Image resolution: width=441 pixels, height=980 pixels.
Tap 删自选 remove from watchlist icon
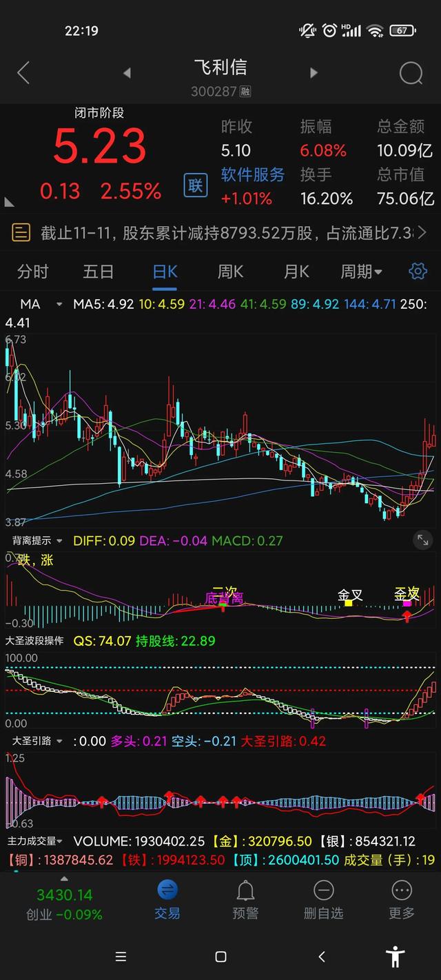pyautogui.click(x=323, y=899)
